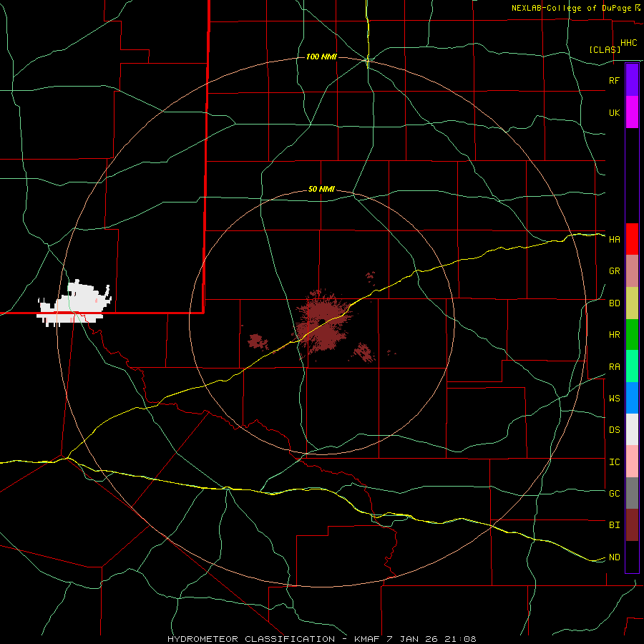The width and height of the screenshot is (644, 644).
Task: Click the DS legend label
Action: point(614,430)
